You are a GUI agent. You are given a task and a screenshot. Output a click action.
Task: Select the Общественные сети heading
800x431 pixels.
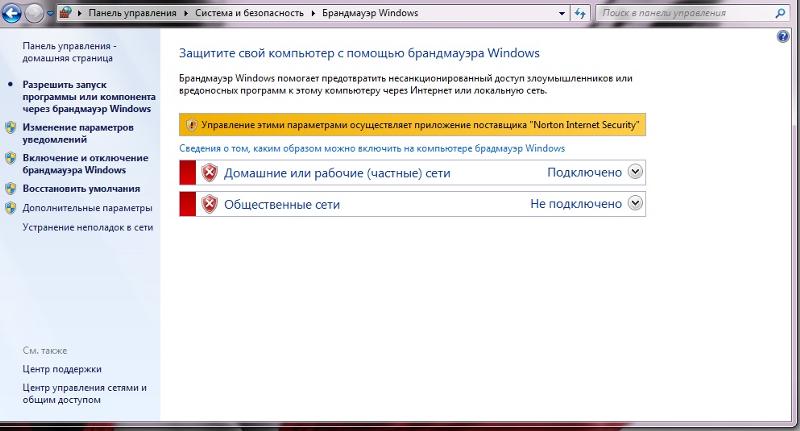click(282, 205)
